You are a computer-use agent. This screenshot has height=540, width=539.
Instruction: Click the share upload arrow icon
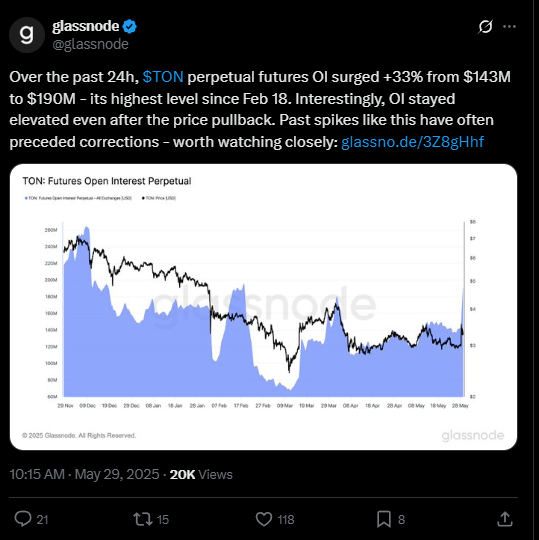pos(505,519)
